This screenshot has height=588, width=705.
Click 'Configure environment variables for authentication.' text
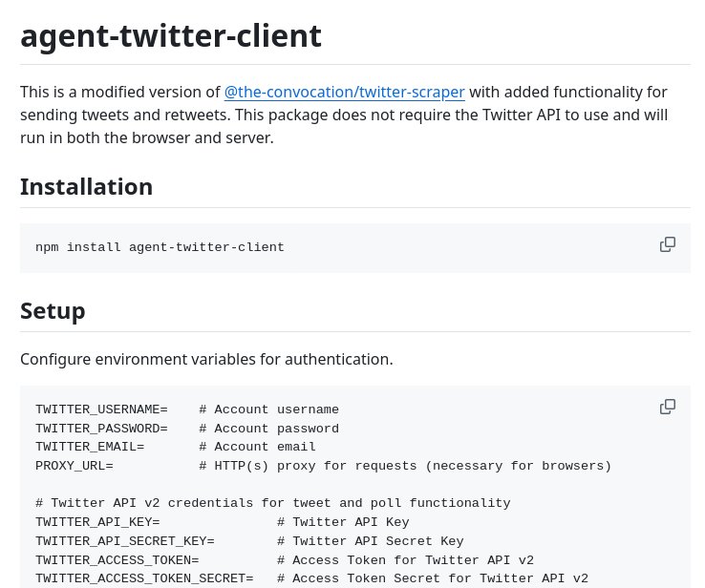[206, 359]
